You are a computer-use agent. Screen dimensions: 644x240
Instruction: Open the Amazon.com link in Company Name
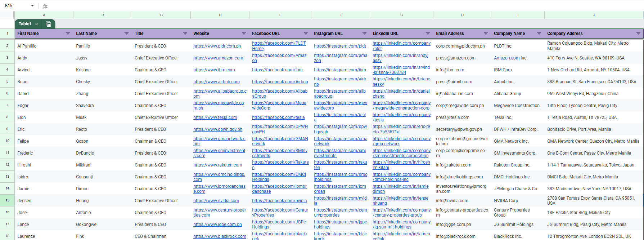(x=506, y=58)
